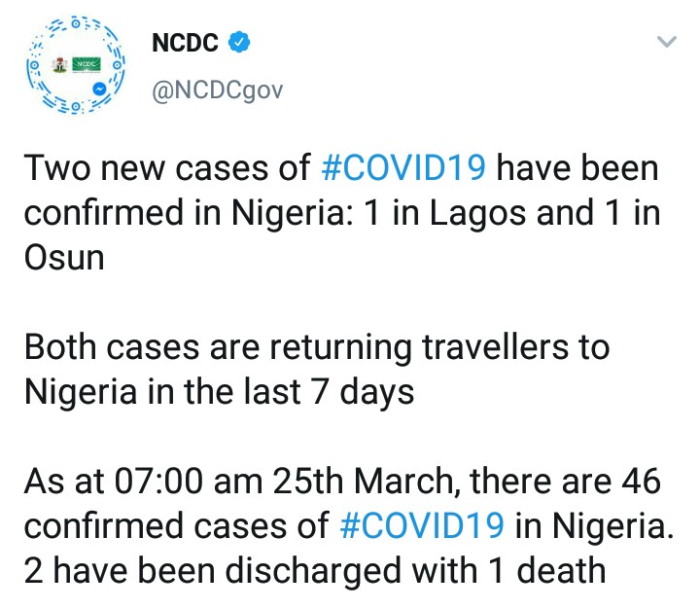Click the Nigerian coat of arms emblem
Screen dimensions: 700x609
pos(60,65)
